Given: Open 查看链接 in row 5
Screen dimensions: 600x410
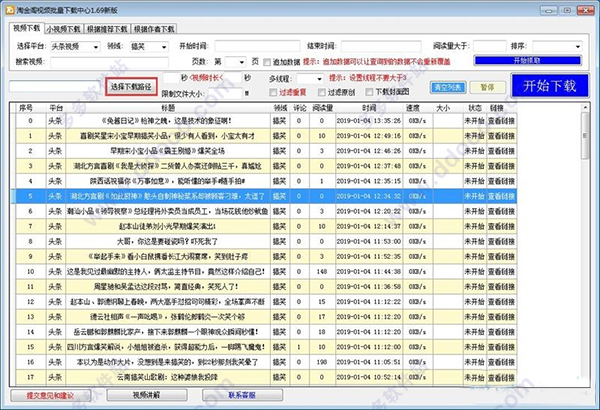Looking at the screenshot, I should tap(501, 196).
